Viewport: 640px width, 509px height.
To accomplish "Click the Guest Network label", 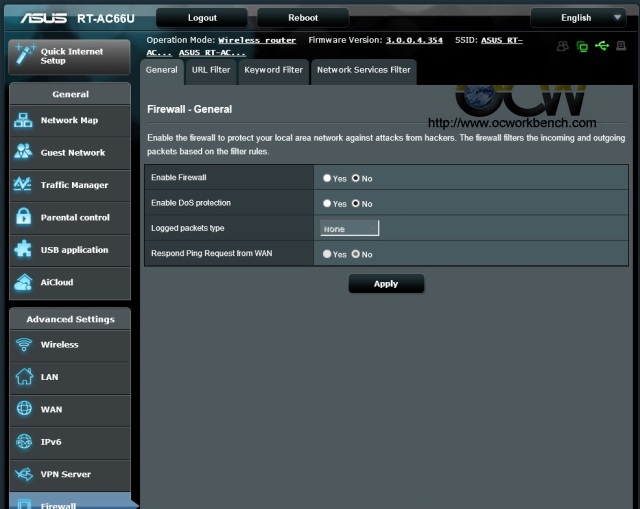I will pyautogui.click(x=73, y=153).
